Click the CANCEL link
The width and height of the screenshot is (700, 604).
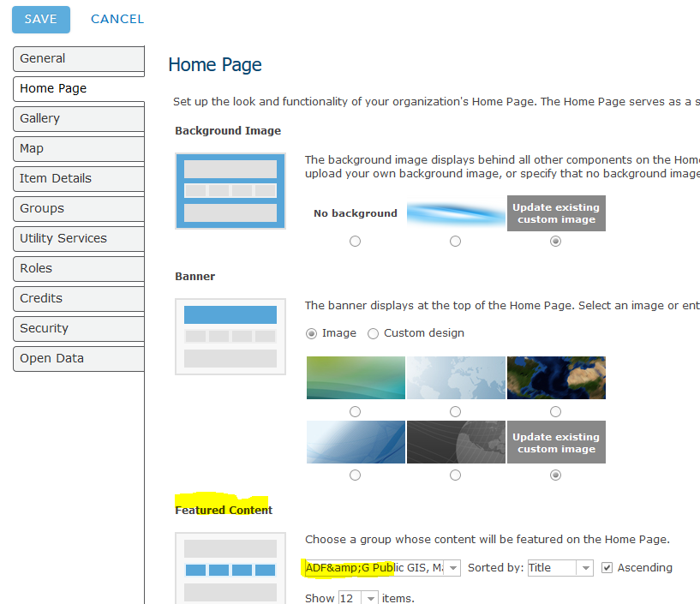(x=117, y=19)
